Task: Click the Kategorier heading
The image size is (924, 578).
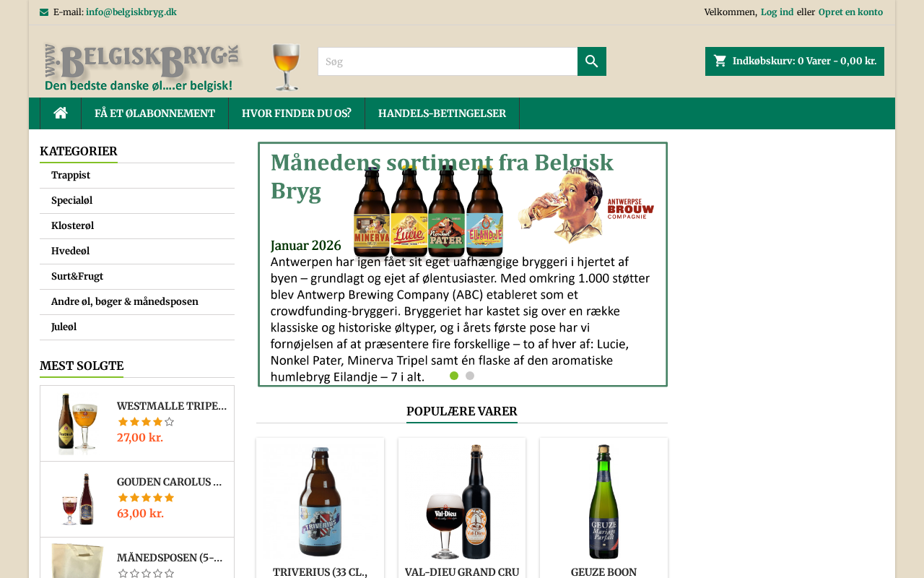Action: pos(79,152)
